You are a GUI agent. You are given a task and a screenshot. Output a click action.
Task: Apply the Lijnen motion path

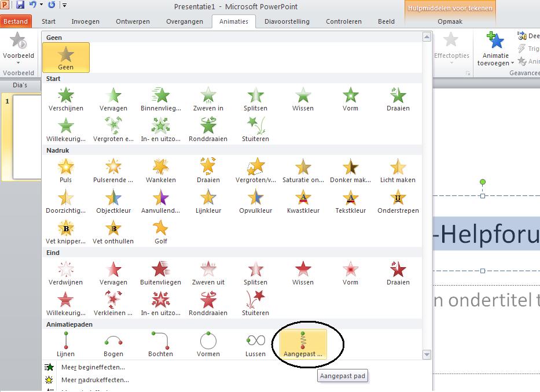point(66,345)
